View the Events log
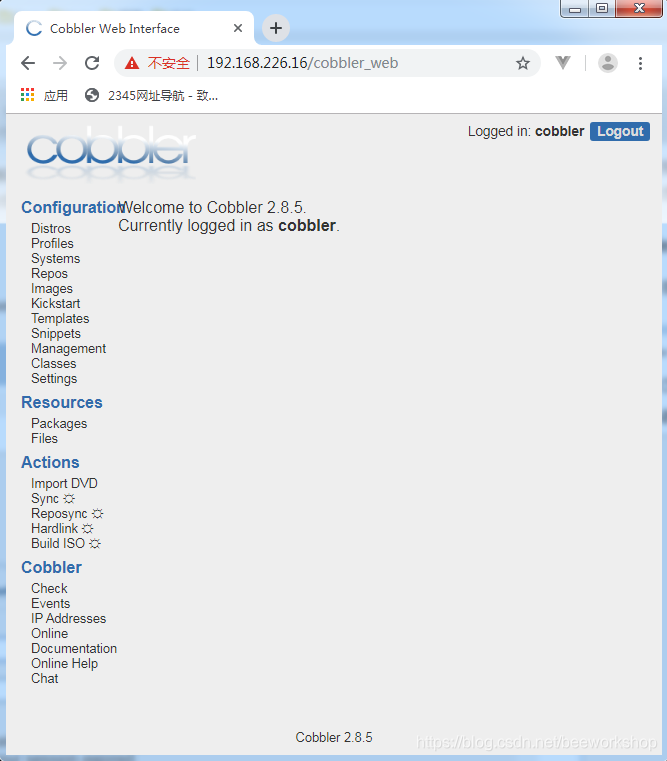This screenshot has height=761, width=667. pos(51,604)
